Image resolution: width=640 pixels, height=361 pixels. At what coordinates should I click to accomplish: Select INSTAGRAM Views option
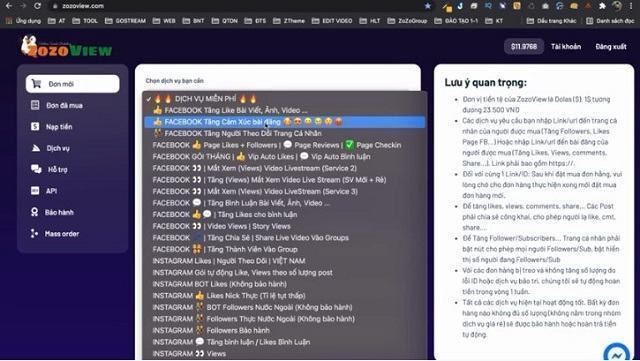pos(284,354)
